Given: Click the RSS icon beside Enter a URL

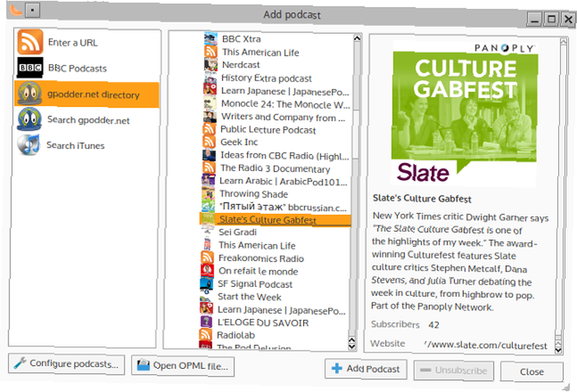Looking at the screenshot, I should pos(30,42).
